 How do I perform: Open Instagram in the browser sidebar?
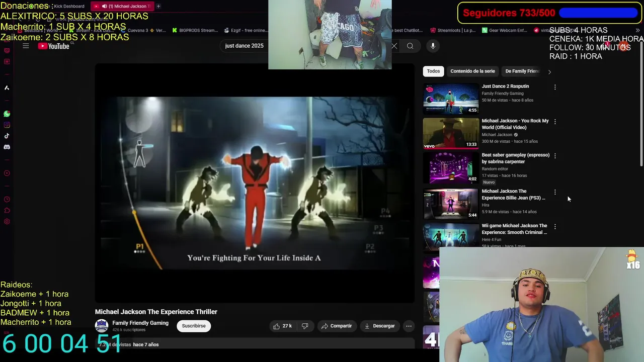coord(7,125)
